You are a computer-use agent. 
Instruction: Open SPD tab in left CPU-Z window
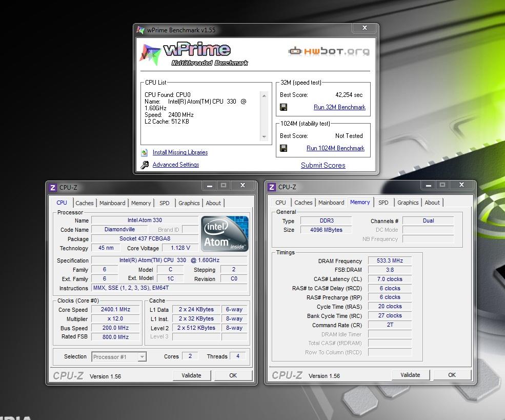[x=164, y=203]
